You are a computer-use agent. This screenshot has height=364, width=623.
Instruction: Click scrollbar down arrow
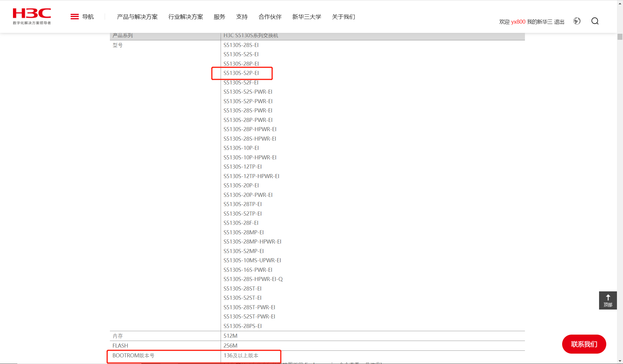[620, 361]
